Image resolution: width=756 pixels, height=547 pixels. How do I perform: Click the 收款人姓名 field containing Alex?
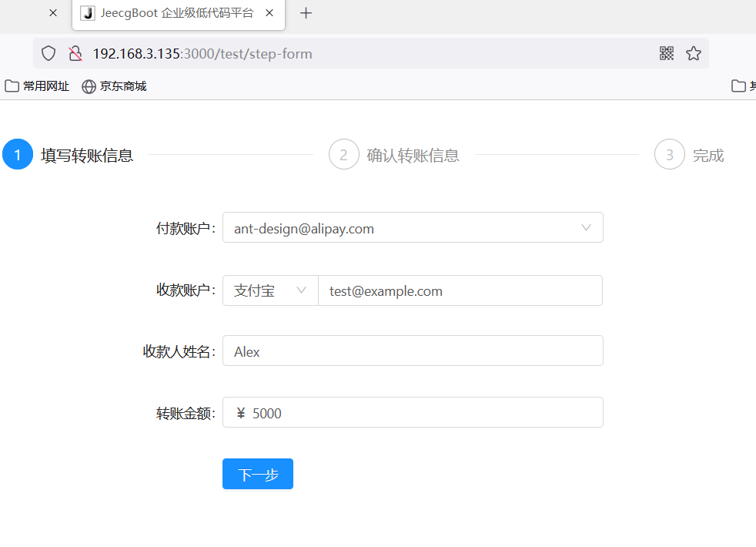point(413,351)
